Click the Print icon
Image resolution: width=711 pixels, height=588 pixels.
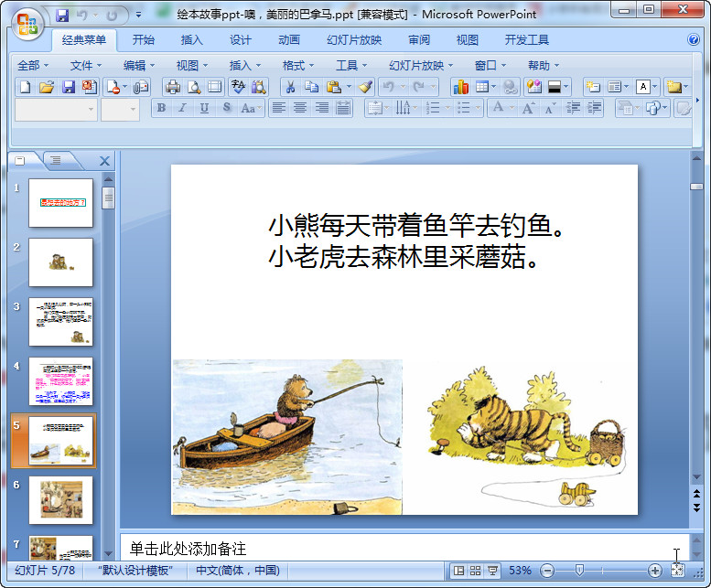click(173, 87)
